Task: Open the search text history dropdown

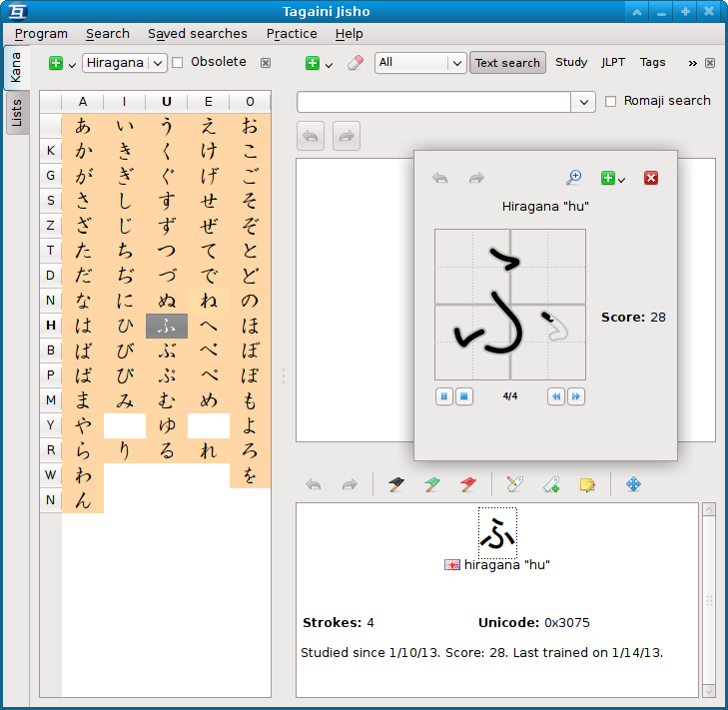Action: pos(583,102)
